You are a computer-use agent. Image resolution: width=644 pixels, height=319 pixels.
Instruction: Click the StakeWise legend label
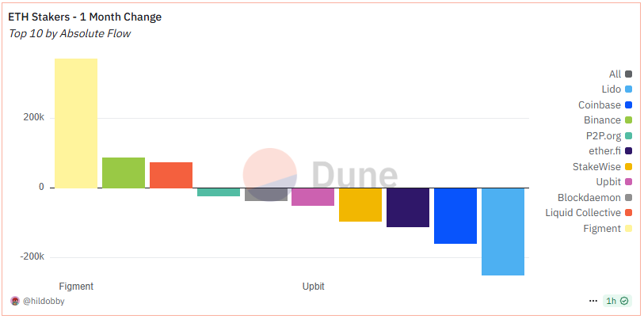pos(596,167)
